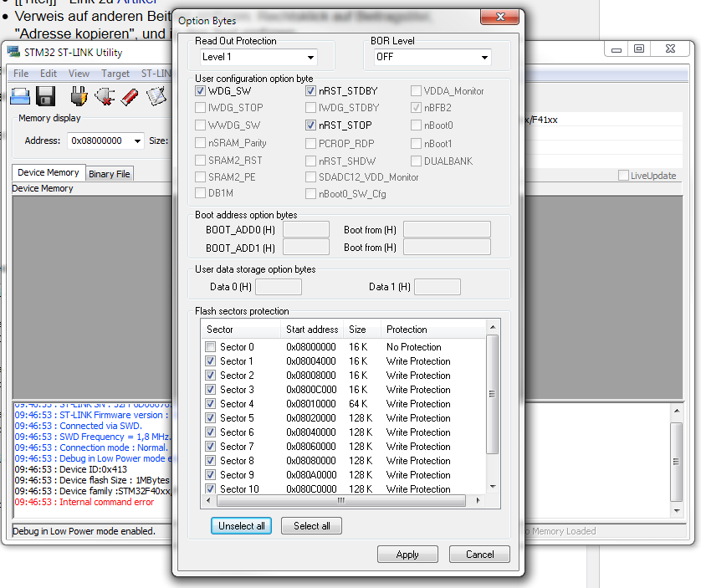This screenshot has height=588, width=701.
Task: Click the Open file toolbar icon
Action: pyautogui.click(x=20, y=96)
